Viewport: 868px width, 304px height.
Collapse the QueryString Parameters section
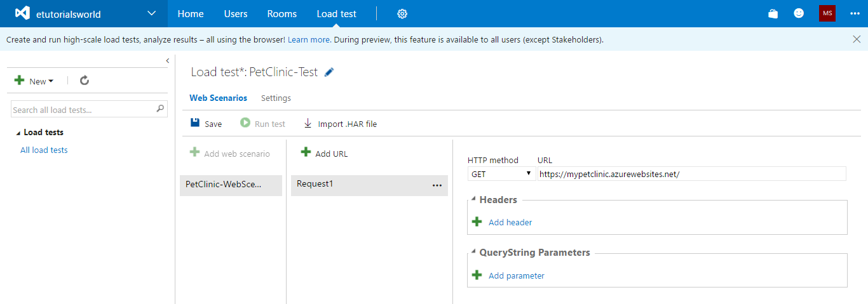point(474,251)
